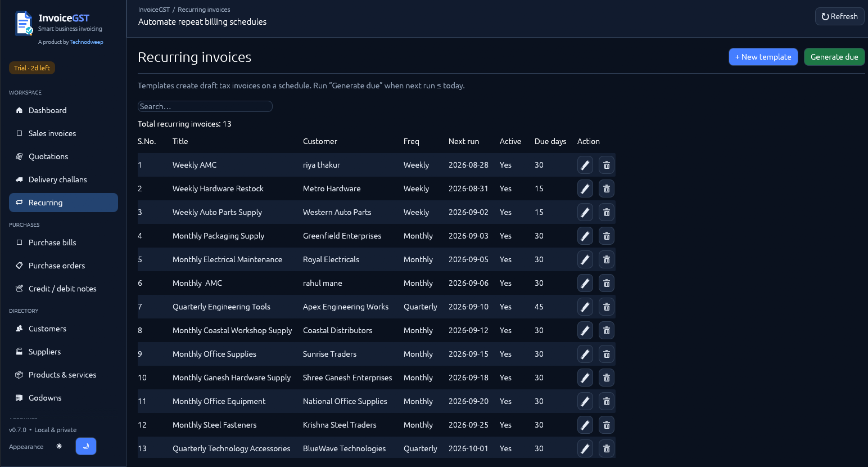The height and width of the screenshot is (467, 868).
Task: Click the Trial 2d left badge
Action: click(32, 68)
